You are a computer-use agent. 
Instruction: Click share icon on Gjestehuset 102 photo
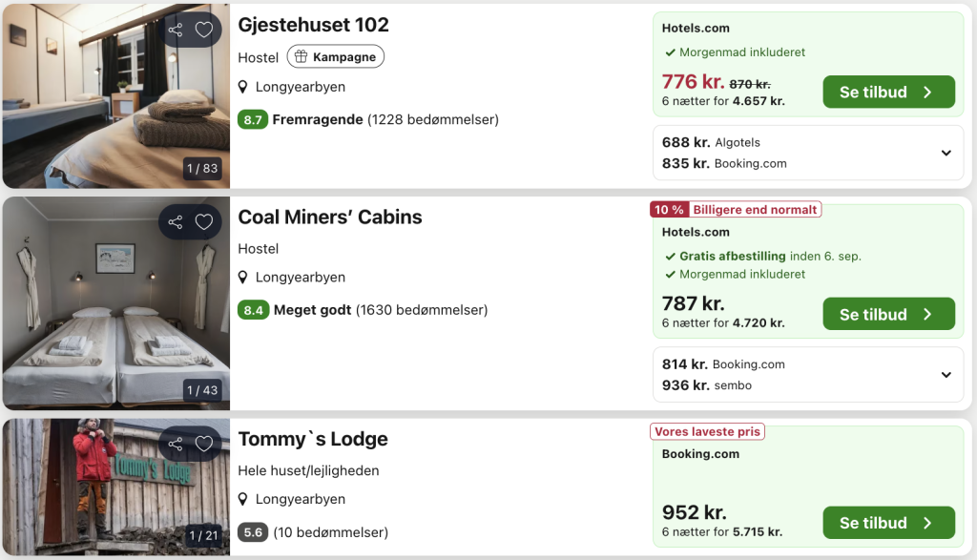176,30
